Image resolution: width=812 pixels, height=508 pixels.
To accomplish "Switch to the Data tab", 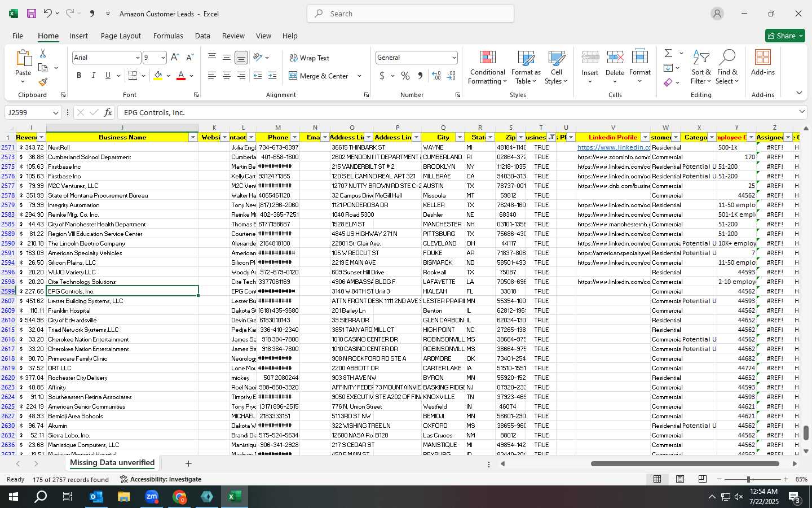I will pyautogui.click(x=202, y=36).
